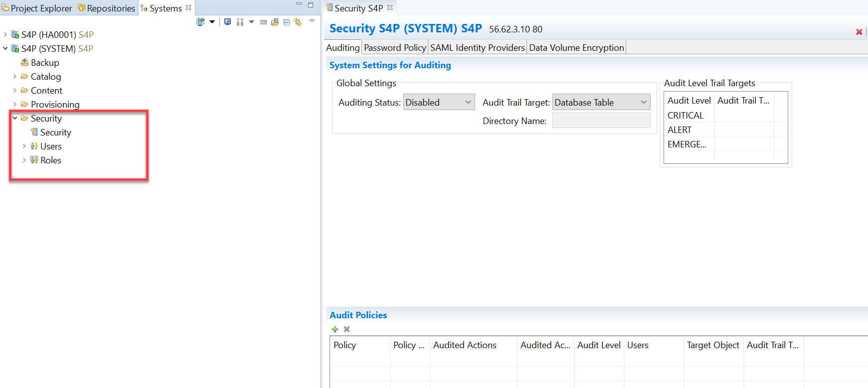
Task: Select the ALERT audit level row
Action: click(x=725, y=129)
